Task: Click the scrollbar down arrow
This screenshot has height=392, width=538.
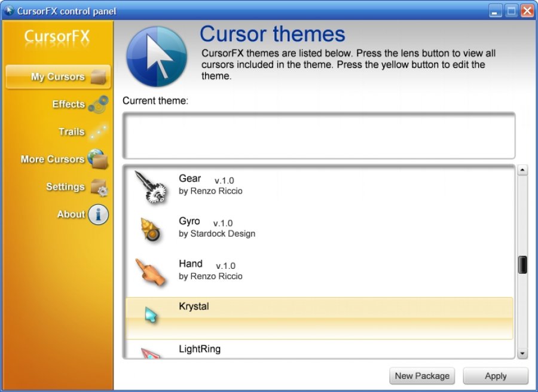Action: (x=522, y=354)
